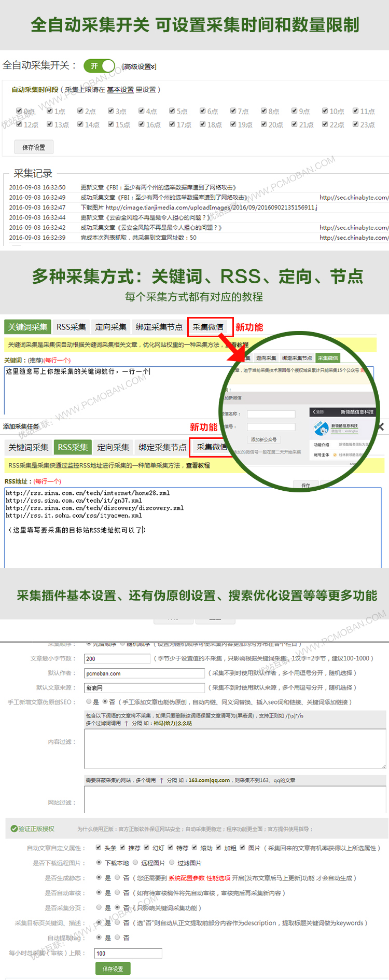Select 否 for 手工新增文章伪原创SEO
The image size is (389, 980).
coord(105,701)
